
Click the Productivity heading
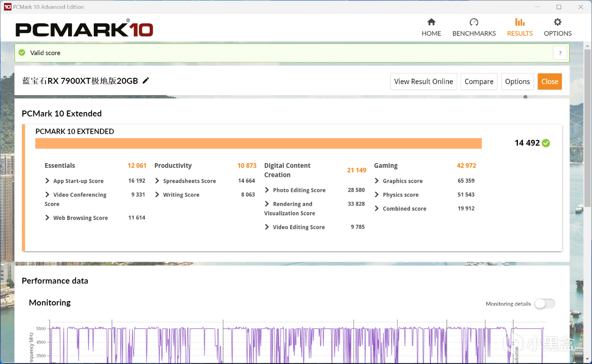pyautogui.click(x=173, y=165)
